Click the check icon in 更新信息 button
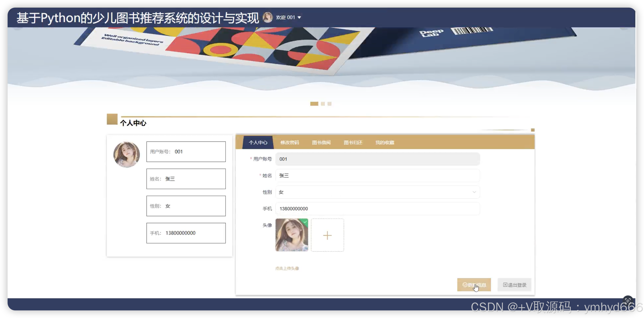 pos(465,285)
